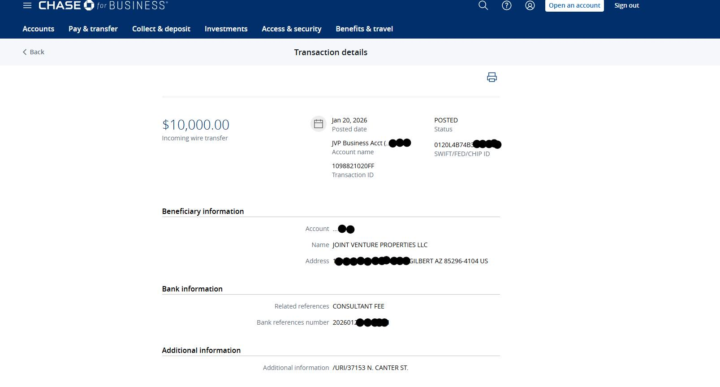Open the Investments menu
The image size is (720, 387).
[x=226, y=28]
